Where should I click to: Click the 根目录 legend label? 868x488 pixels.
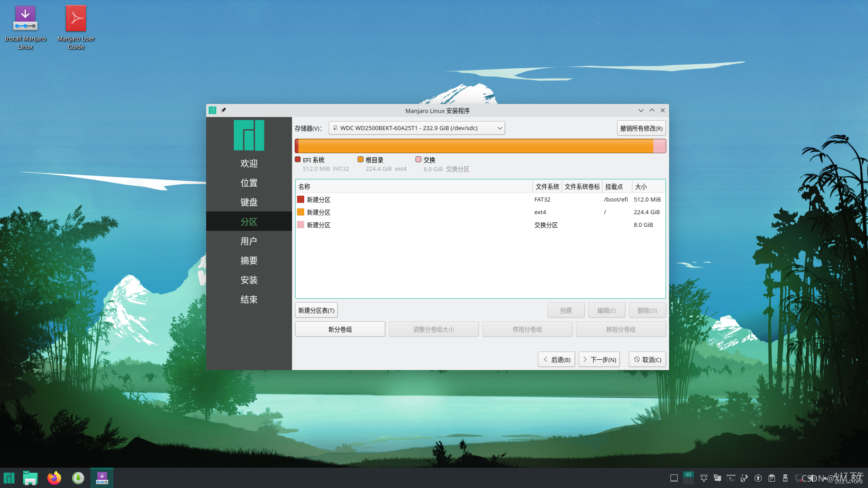click(x=374, y=160)
